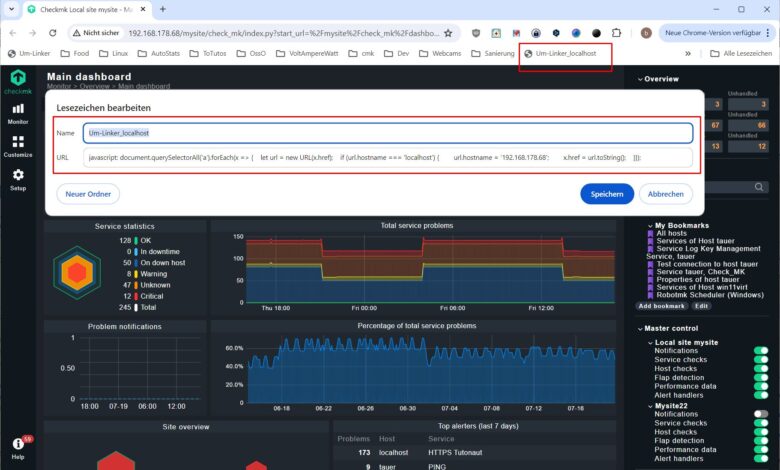Open the Chrome three-dot menu

[x=768, y=33]
